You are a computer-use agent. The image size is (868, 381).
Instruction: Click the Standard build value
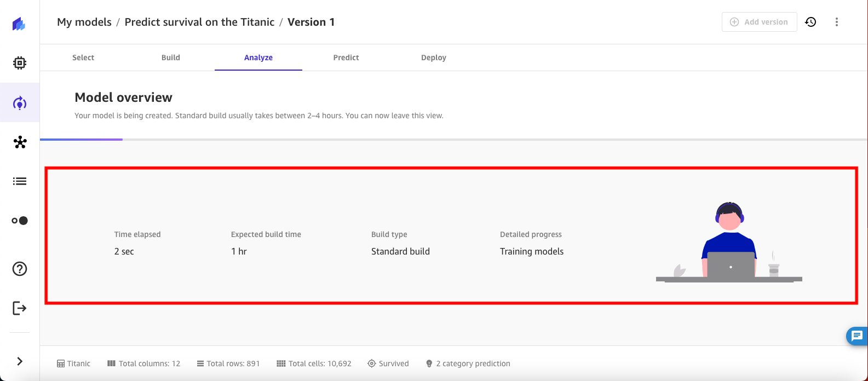tap(400, 251)
